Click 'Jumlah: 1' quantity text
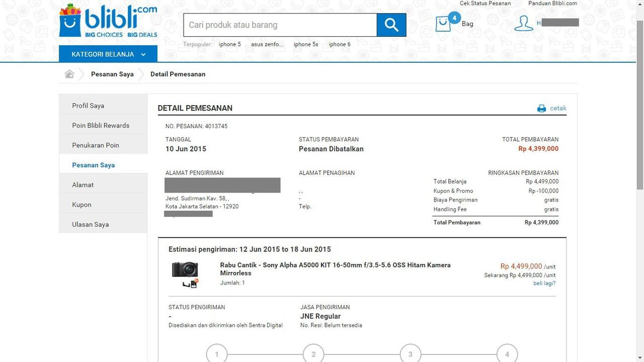644x362 pixels. click(232, 283)
